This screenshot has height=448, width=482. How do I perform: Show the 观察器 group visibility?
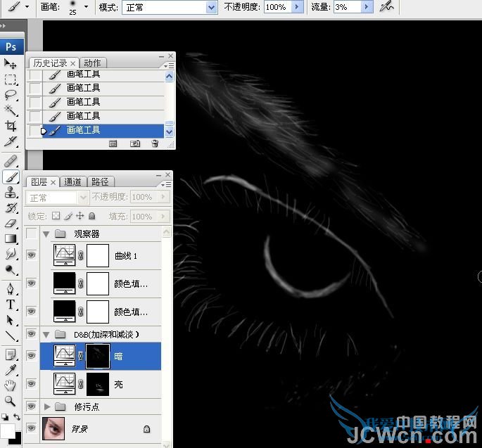click(32, 233)
